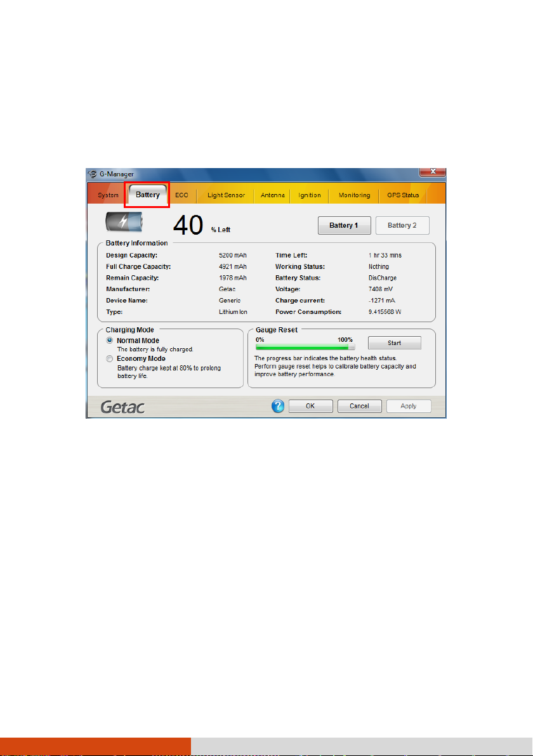Switch to the ECO tab

[182, 195]
